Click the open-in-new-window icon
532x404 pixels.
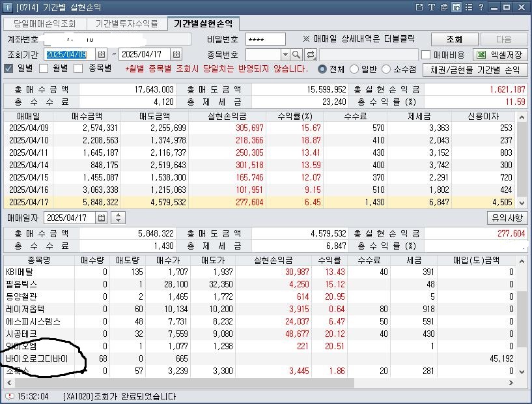(419, 7)
